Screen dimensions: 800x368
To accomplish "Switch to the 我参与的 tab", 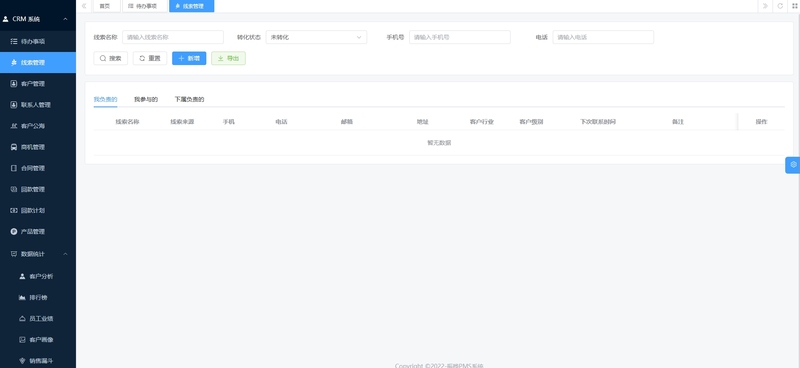I will pos(146,100).
